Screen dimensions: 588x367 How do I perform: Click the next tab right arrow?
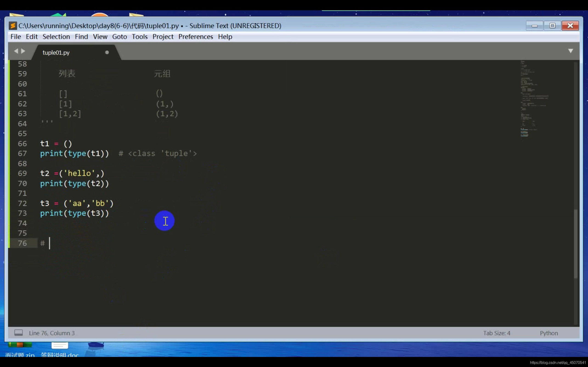tap(23, 51)
